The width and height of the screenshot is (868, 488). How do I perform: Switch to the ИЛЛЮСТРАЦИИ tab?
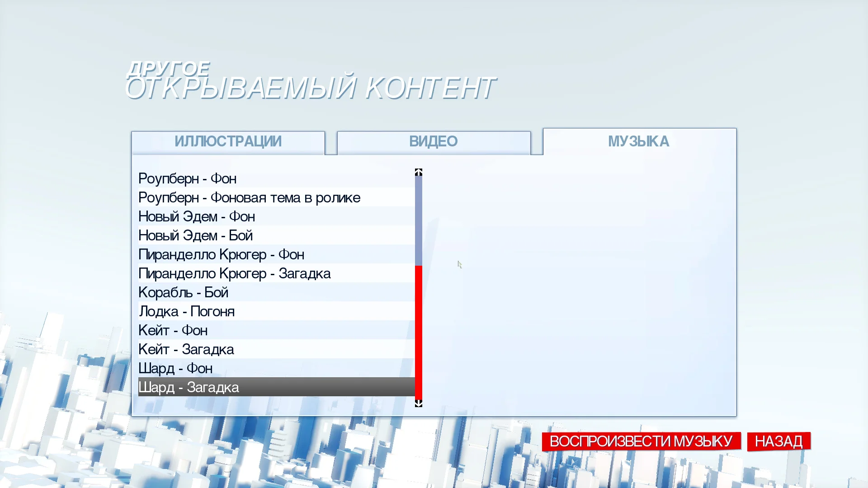(x=228, y=143)
